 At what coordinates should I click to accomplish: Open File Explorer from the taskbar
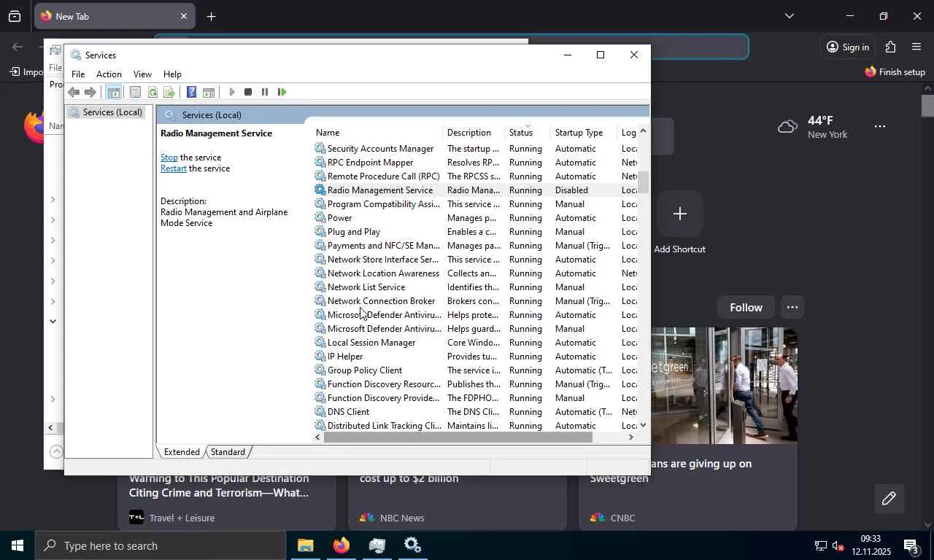tap(305, 545)
